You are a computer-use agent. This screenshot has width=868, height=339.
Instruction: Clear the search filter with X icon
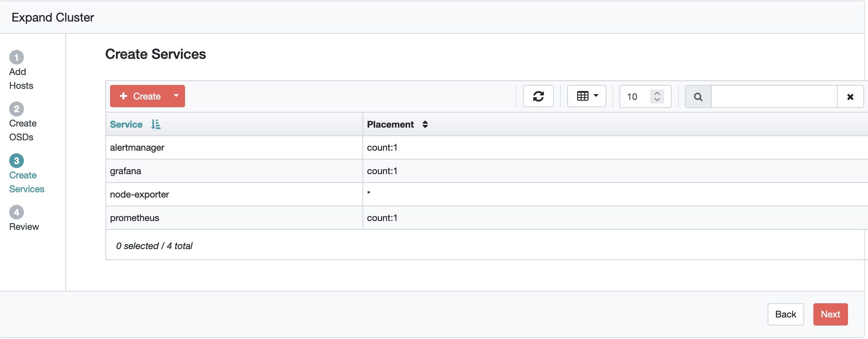(850, 97)
